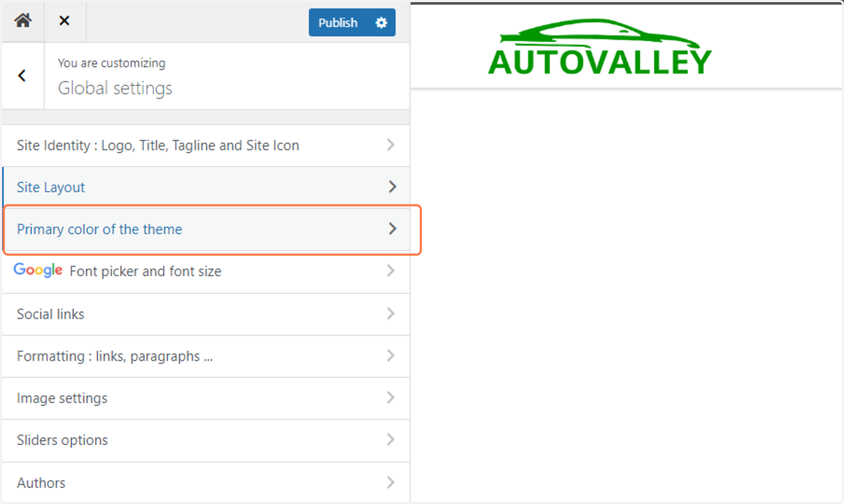Open Font picker and font size section
The width and height of the screenshot is (844, 504).
click(205, 271)
